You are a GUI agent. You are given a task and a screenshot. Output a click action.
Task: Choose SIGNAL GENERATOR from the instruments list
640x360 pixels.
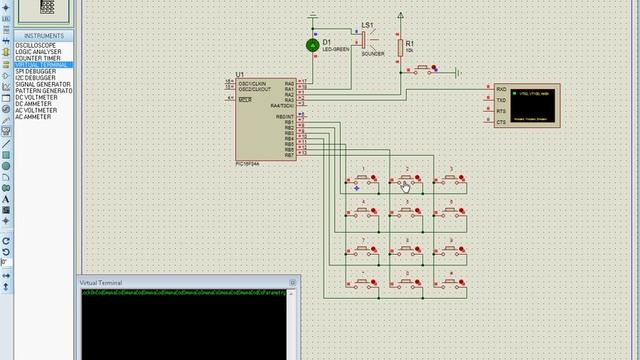(x=44, y=84)
